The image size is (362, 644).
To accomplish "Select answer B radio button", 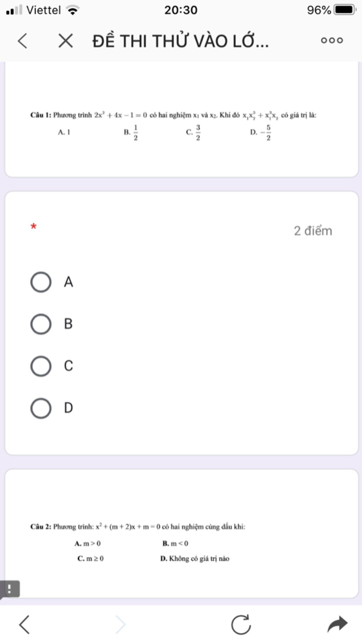I will (41, 324).
